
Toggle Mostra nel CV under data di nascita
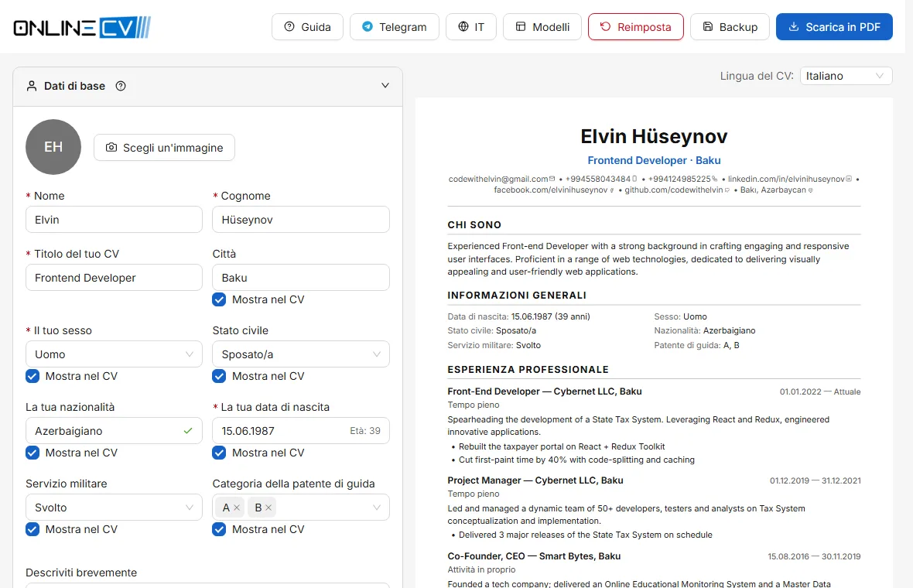click(219, 453)
